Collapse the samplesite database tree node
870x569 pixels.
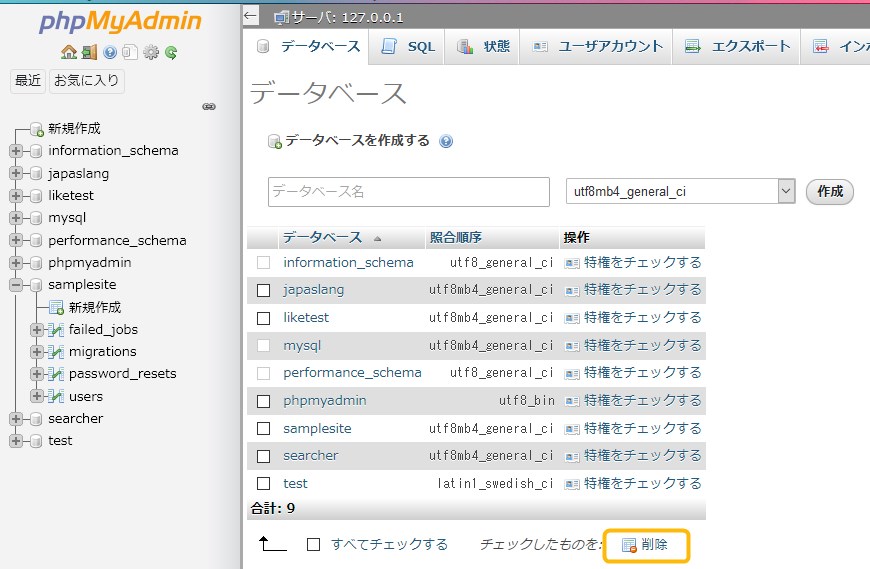(x=16, y=285)
